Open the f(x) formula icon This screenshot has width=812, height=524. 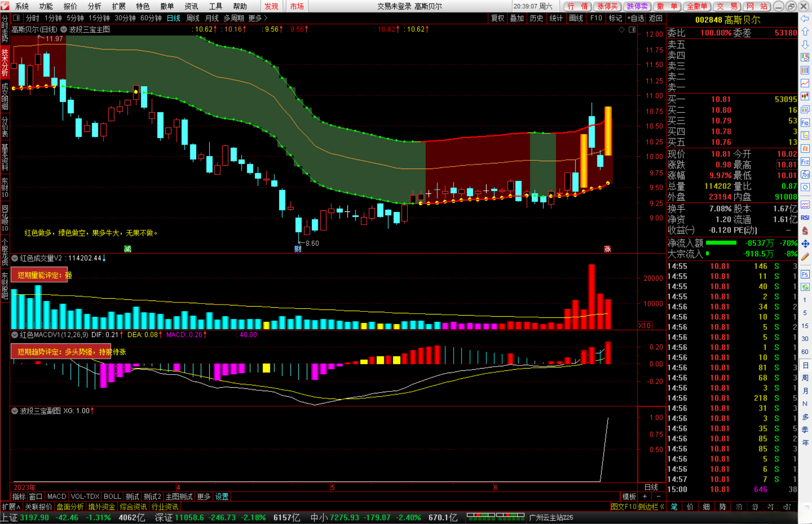coord(805,175)
